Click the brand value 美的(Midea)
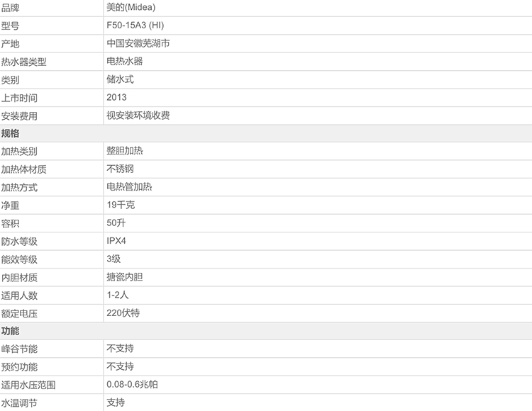This screenshot has height=411, width=532. point(128,7)
